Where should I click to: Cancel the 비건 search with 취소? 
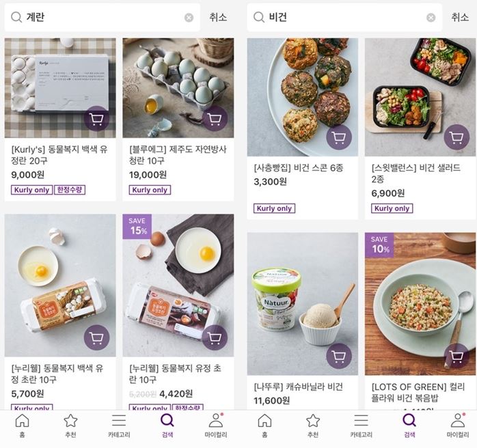(460, 17)
